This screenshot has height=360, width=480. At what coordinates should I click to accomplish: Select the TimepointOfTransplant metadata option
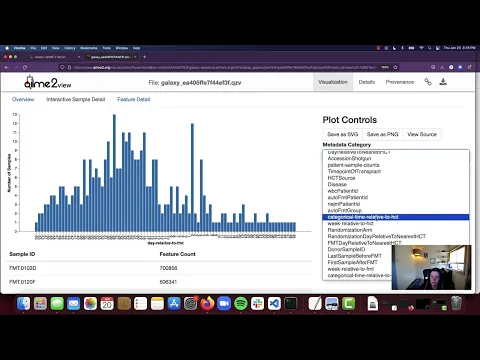click(396, 171)
